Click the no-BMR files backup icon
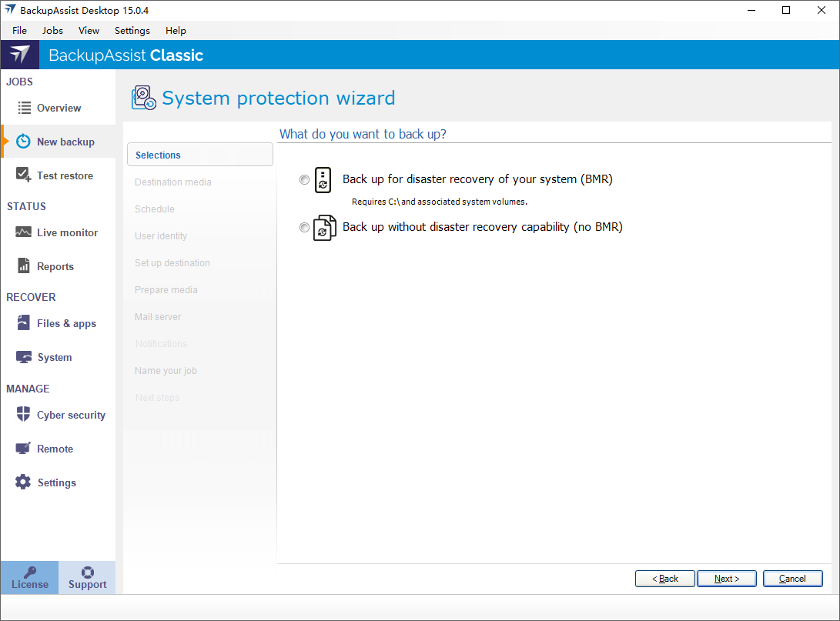 pos(325,228)
